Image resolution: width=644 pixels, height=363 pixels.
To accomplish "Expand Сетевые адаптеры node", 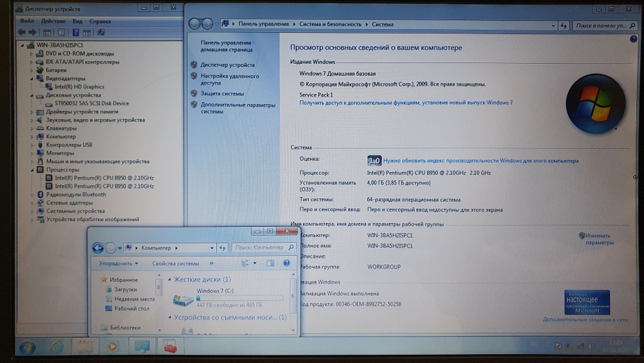I will [31, 202].
